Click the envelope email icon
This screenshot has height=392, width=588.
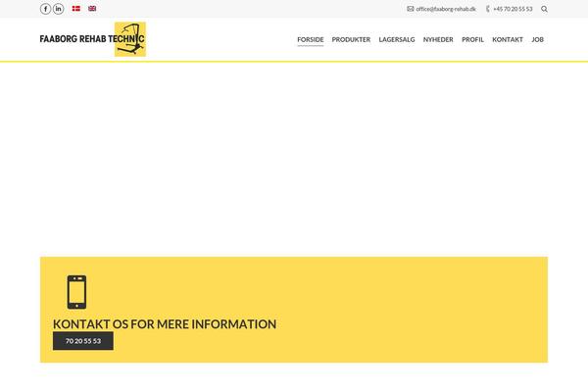(411, 9)
